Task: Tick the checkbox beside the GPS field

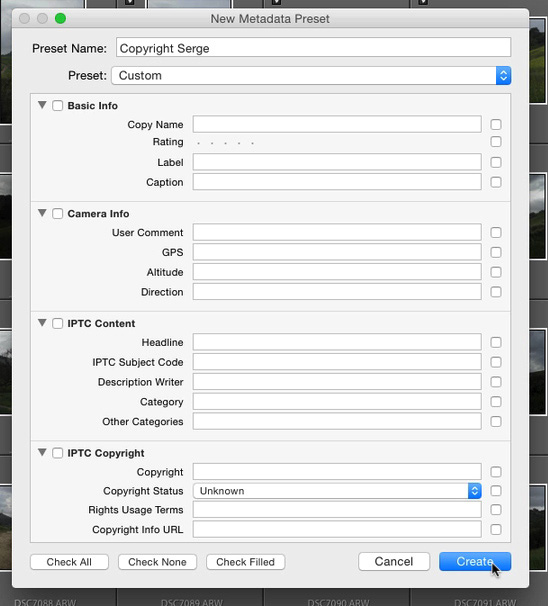Action: [496, 252]
